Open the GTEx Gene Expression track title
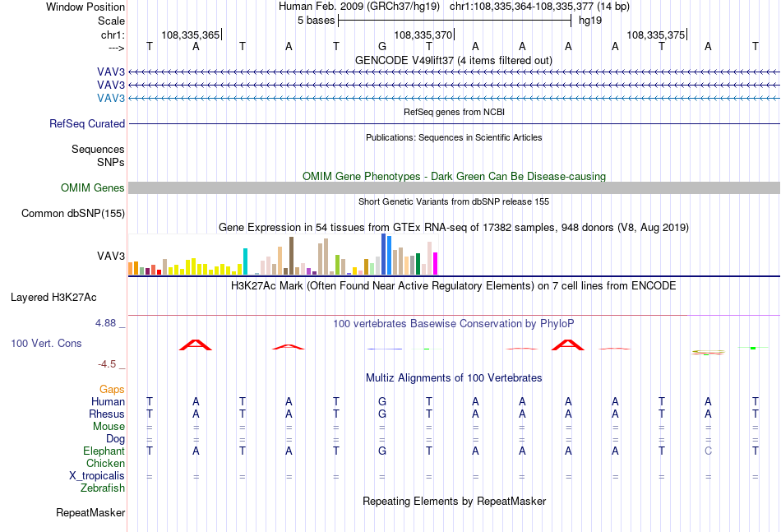 [453, 228]
